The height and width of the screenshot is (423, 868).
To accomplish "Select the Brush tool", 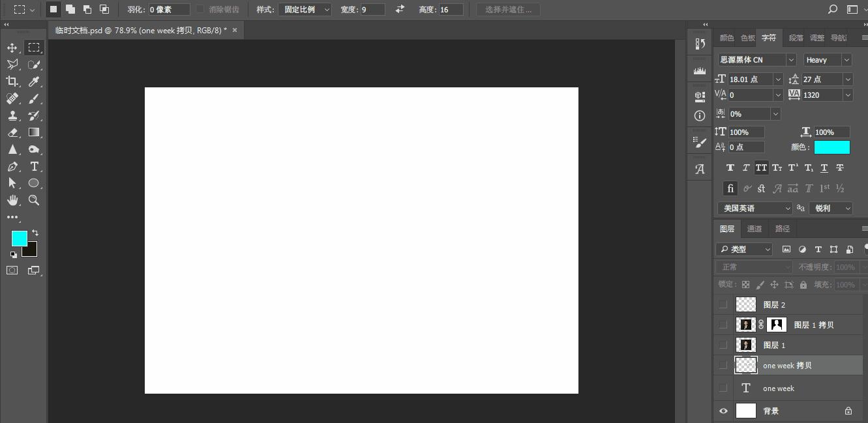I will coord(34,98).
